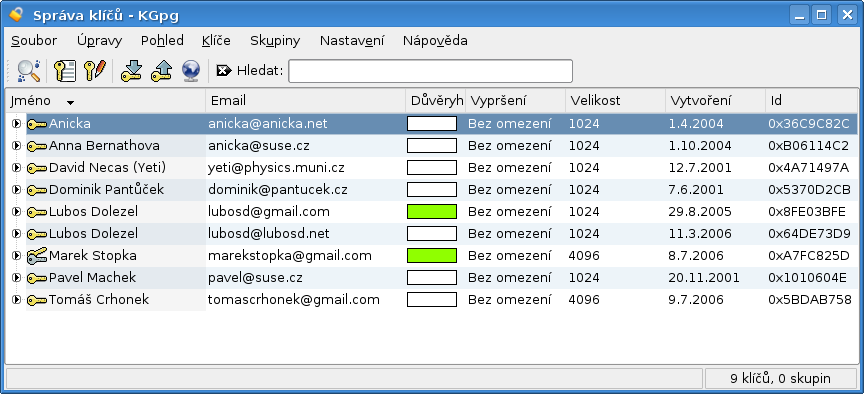This screenshot has height=394, width=864.
Task: Click key icon beside Tomáš Crhonek
Action: (37, 300)
